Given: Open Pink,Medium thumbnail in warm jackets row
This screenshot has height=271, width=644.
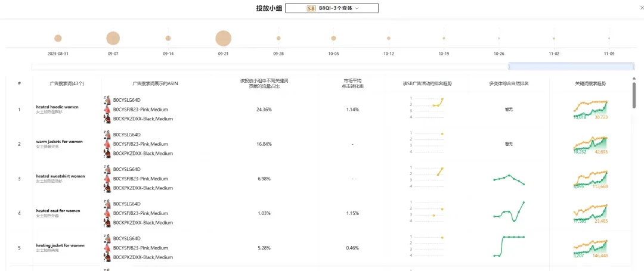Looking at the screenshot, I should (x=107, y=144).
